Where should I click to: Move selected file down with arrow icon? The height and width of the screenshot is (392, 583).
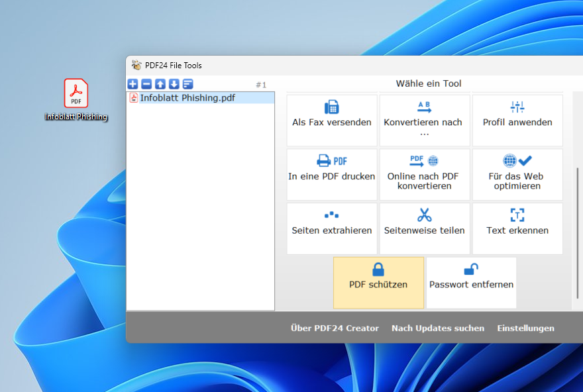click(174, 84)
